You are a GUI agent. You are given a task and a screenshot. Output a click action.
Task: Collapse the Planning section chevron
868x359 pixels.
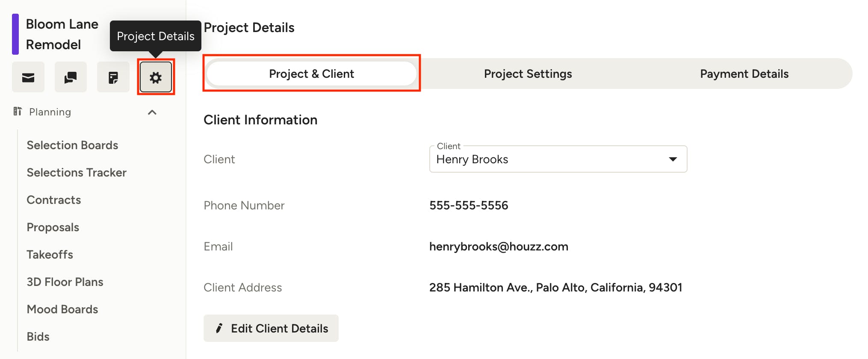coord(152,112)
